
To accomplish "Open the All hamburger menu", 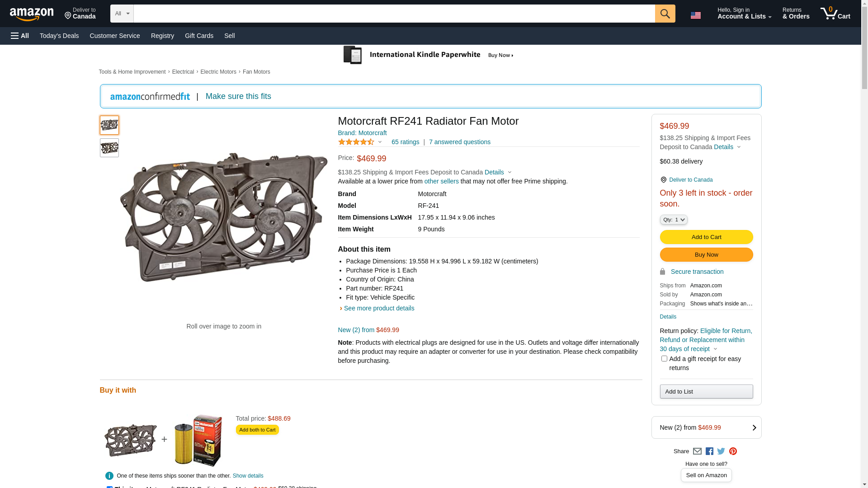I will tap(20, 36).
